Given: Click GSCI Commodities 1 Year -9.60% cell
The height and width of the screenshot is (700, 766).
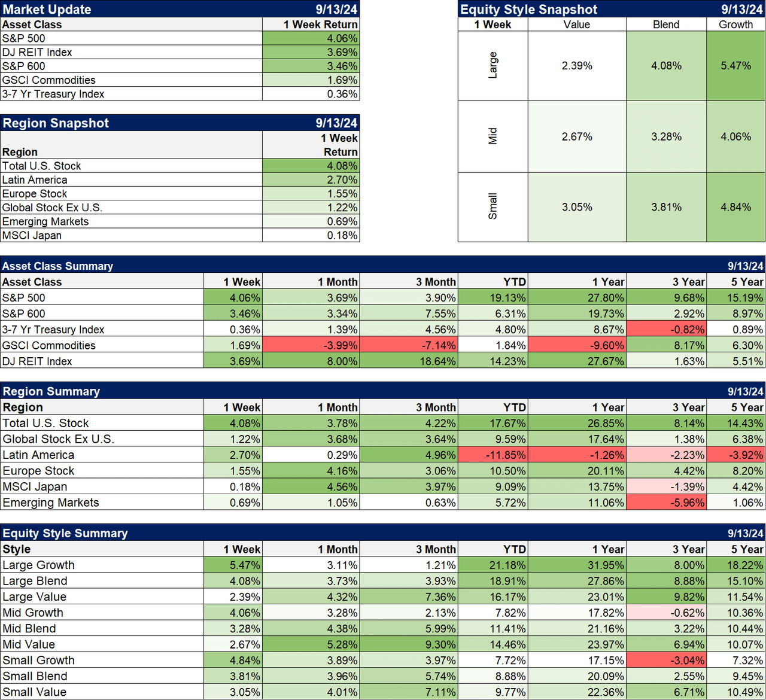Looking at the screenshot, I should coord(577,345).
